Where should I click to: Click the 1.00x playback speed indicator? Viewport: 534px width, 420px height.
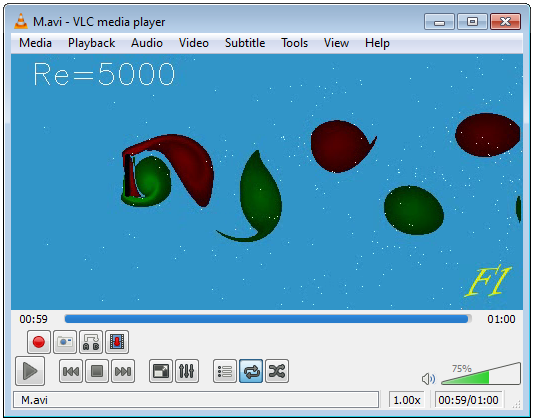(407, 400)
